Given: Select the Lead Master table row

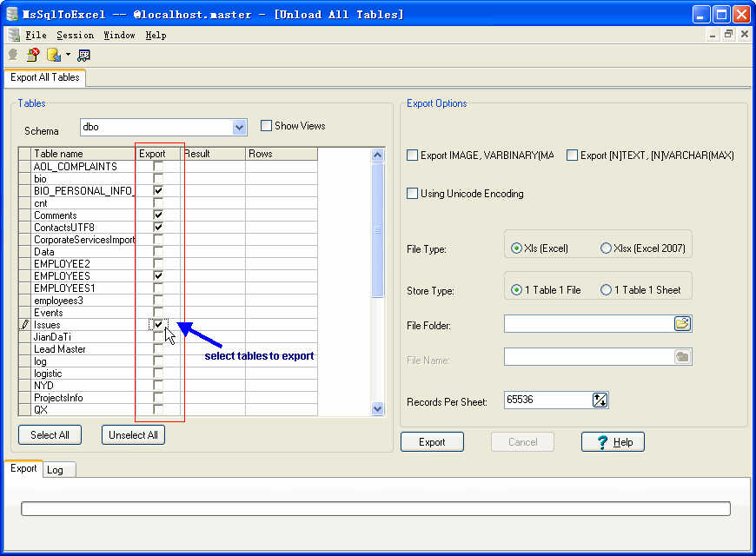Looking at the screenshot, I should click(168, 349).
